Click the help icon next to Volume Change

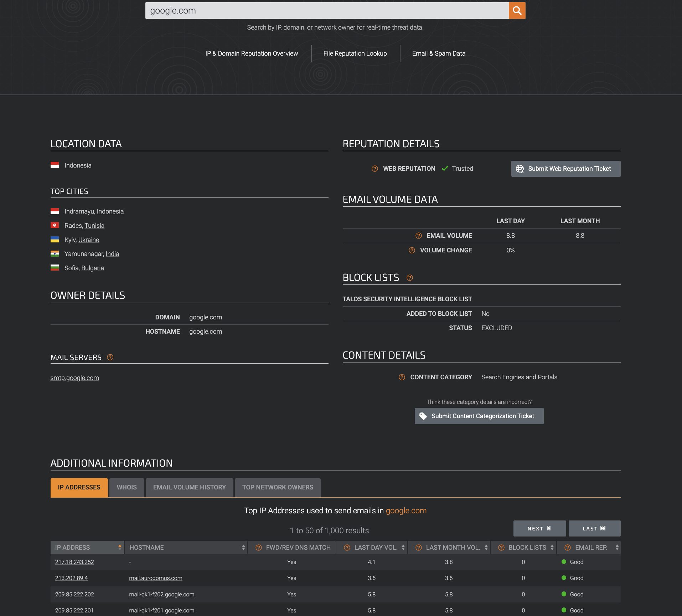(x=412, y=250)
